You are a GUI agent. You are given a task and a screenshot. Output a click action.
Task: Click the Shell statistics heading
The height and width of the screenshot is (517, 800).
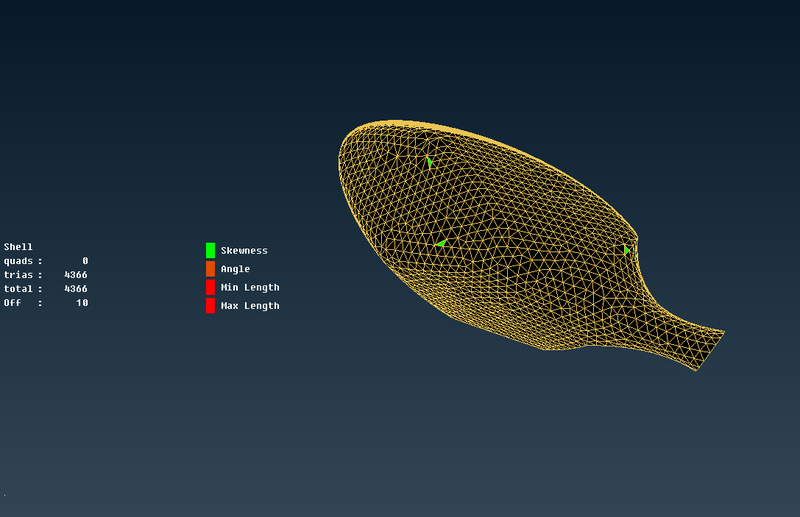[x=18, y=247]
